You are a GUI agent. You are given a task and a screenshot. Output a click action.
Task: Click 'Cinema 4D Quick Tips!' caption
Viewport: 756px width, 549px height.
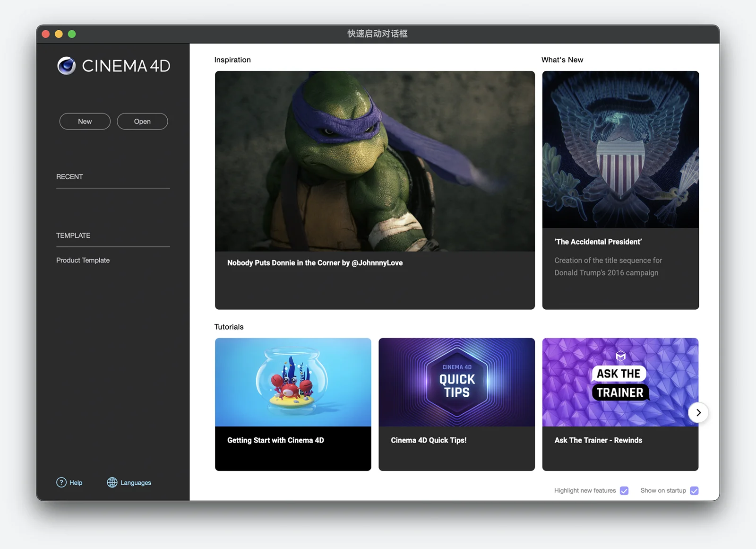[x=429, y=440]
